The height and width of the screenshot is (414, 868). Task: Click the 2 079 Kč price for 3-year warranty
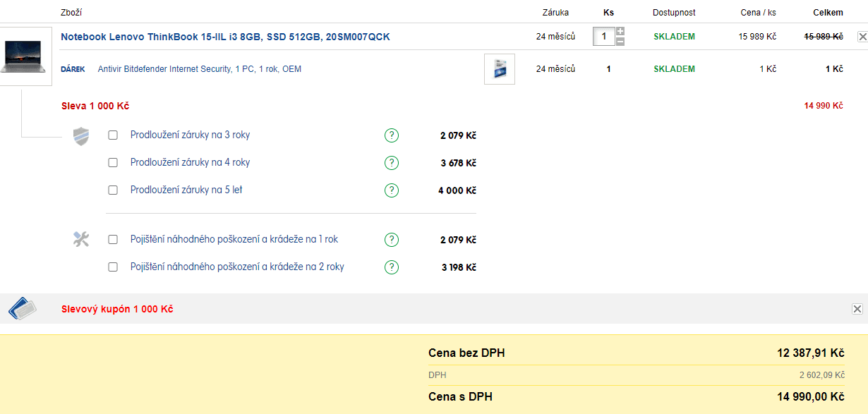(458, 135)
